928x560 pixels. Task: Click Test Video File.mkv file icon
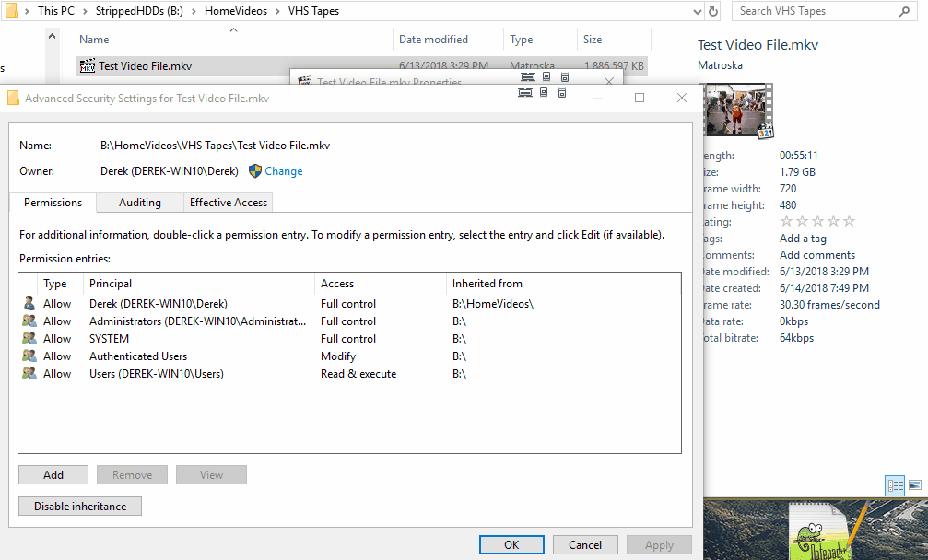click(x=88, y=66)
